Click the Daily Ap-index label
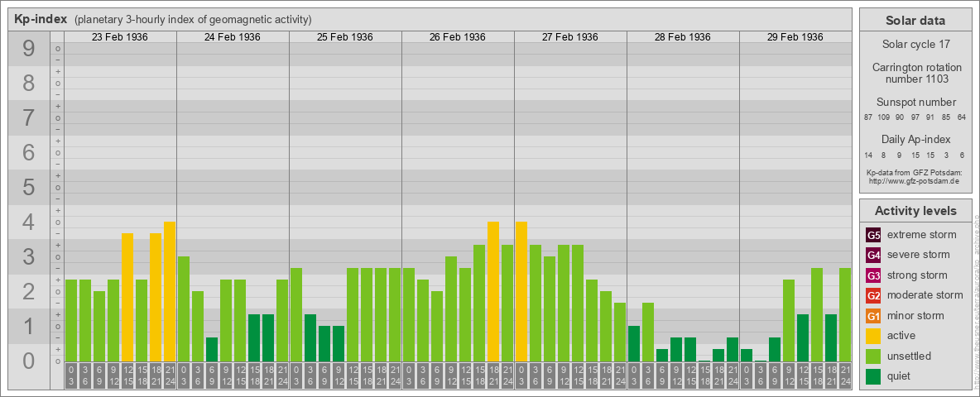The image size is (980, 397). coord(916,139)
